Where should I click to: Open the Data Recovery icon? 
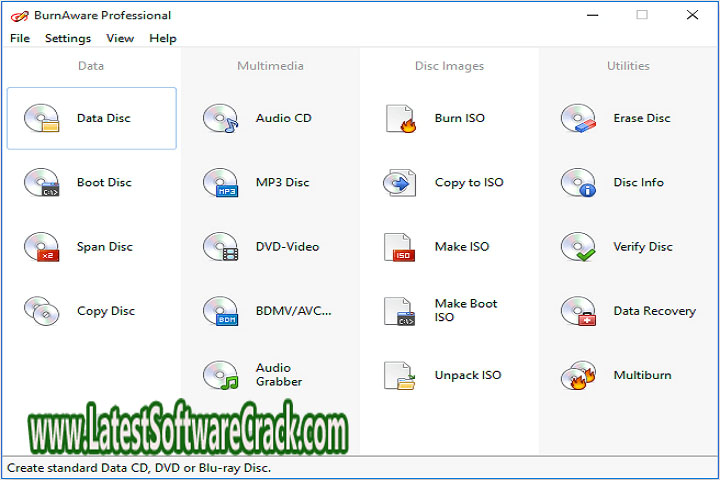point(578,311)
